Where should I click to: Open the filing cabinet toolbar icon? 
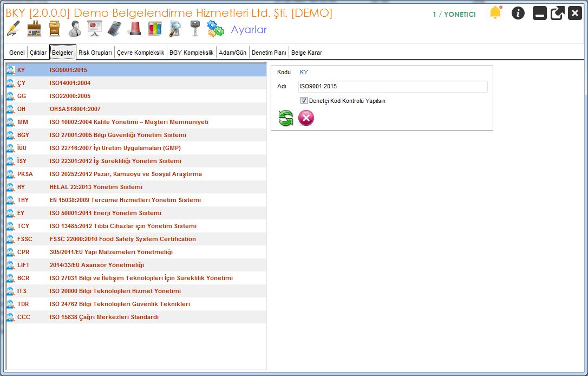tap(54, 29)
